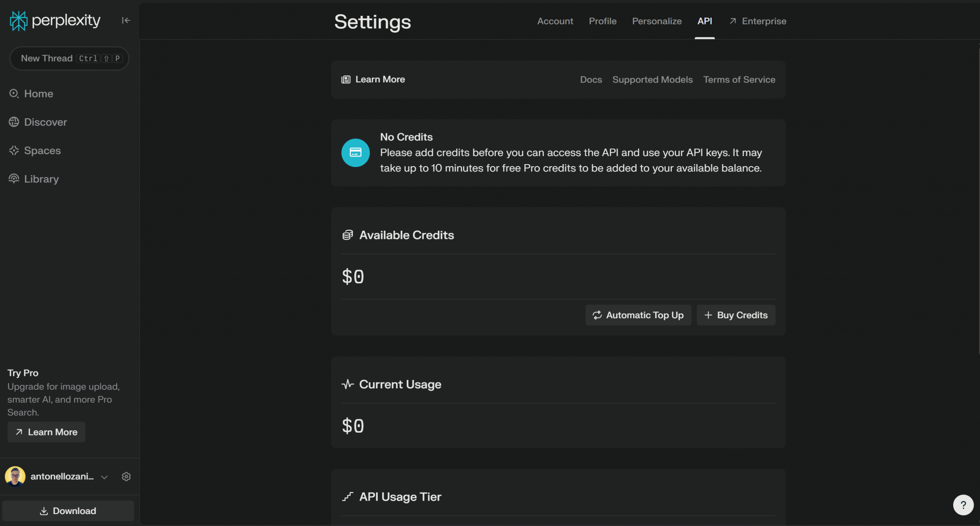Collapse the left sidebar
This screenshot has height=526, width=980.
125,20
